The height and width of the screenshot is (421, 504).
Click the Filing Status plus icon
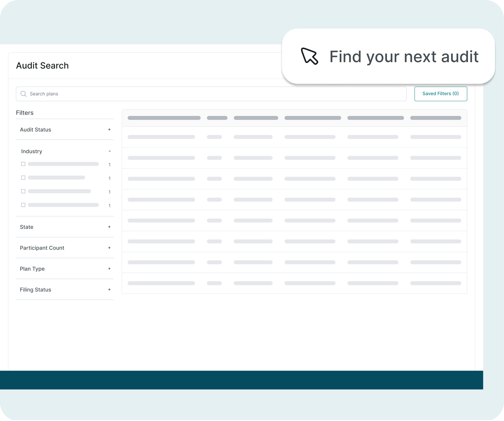click(109, 290)
